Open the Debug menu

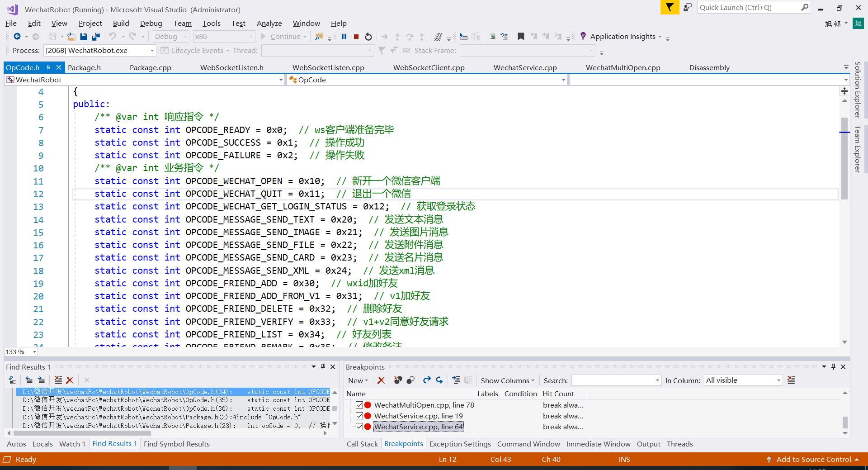pos(151,24)
